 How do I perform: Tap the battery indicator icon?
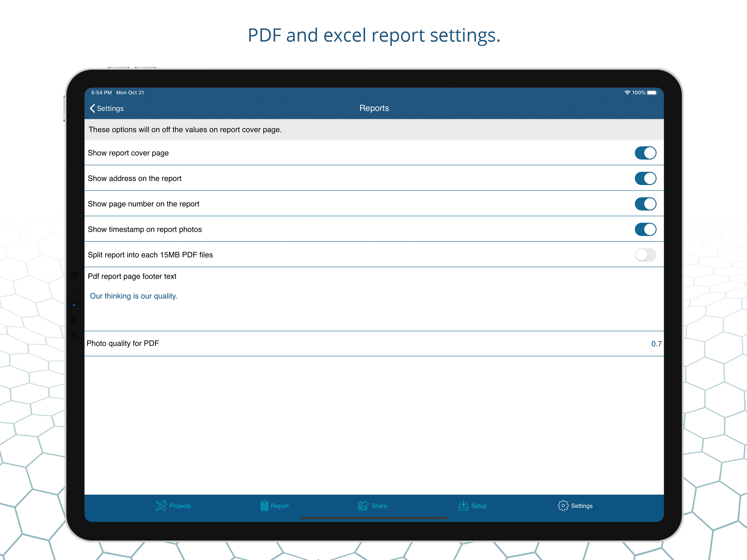tap(652, 92)
